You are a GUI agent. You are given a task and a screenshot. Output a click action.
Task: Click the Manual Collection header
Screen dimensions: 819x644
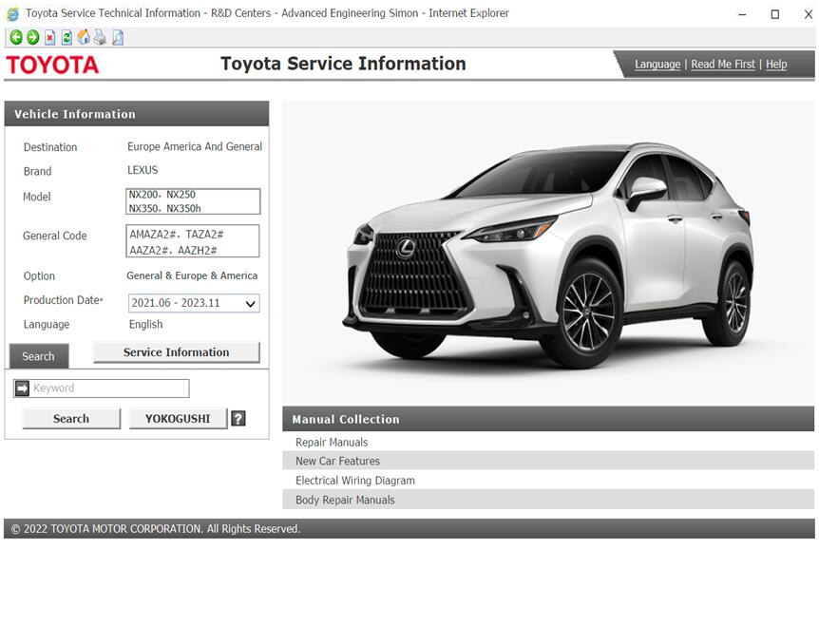click(x=548, y=419)
